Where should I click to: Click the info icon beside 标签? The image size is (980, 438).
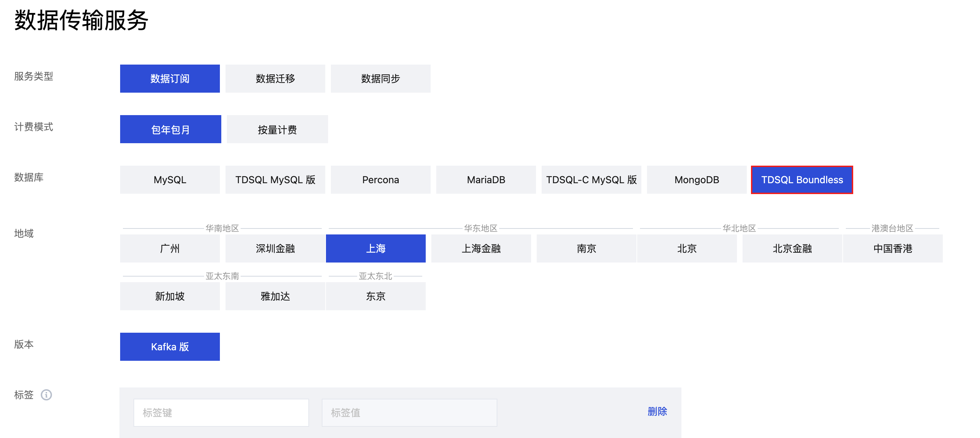[46, 394]
